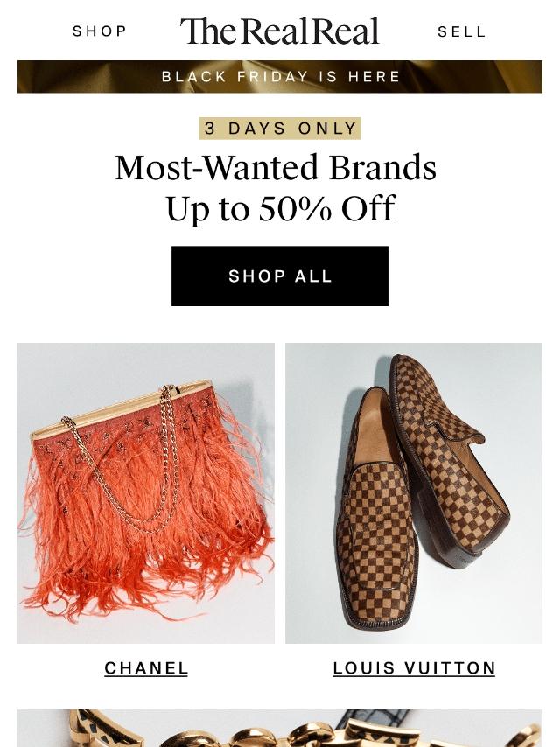Open the Black Friday Is Here banner
560x747 pixels.
click(x=280, y=77)
